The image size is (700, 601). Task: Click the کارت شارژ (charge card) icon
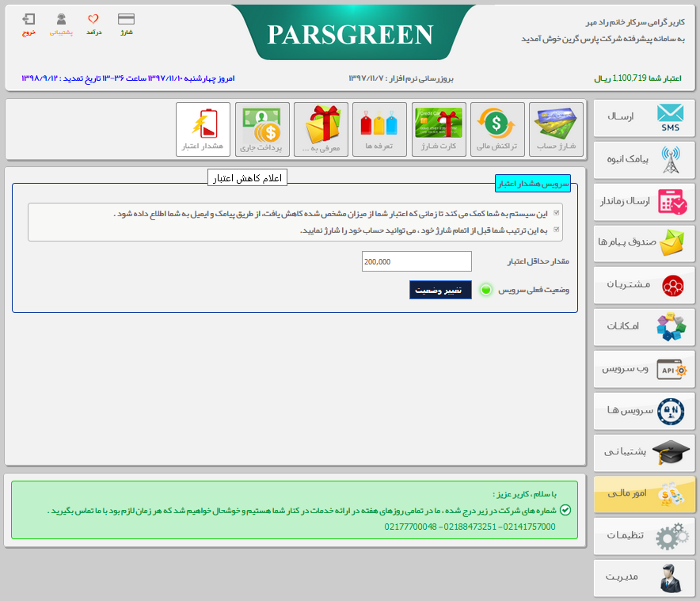tap(439, 128)
